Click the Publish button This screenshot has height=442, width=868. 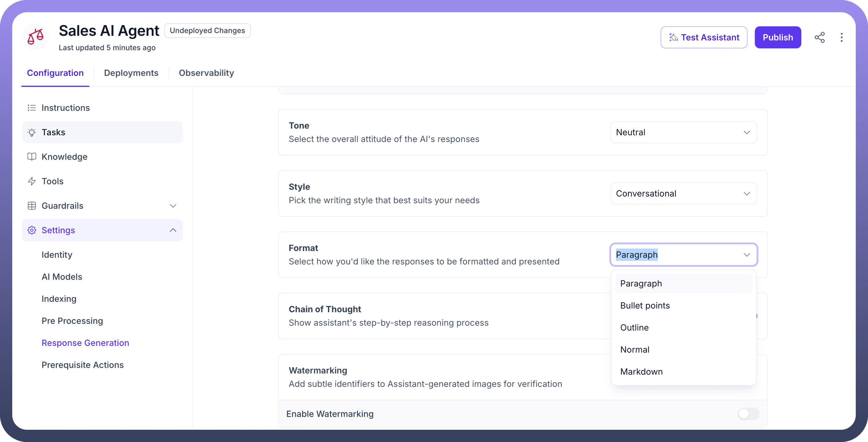777,37
